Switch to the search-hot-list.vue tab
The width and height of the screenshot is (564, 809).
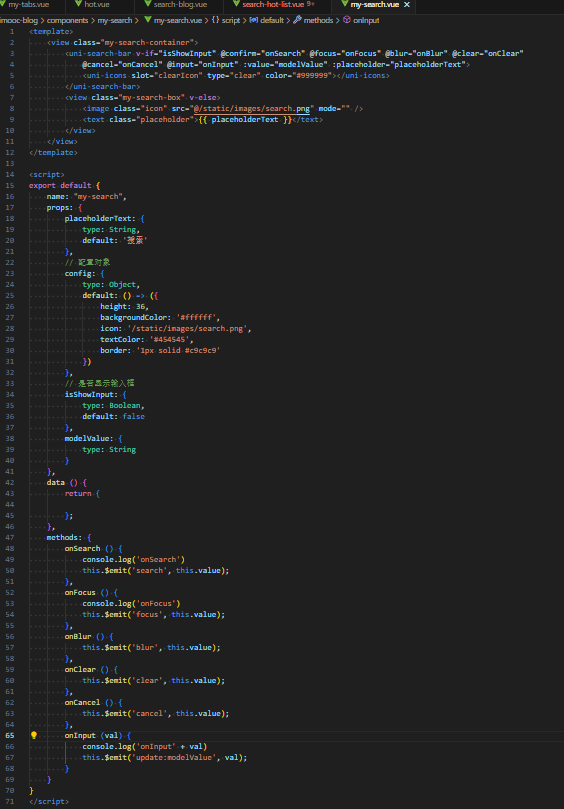point(273,5)
